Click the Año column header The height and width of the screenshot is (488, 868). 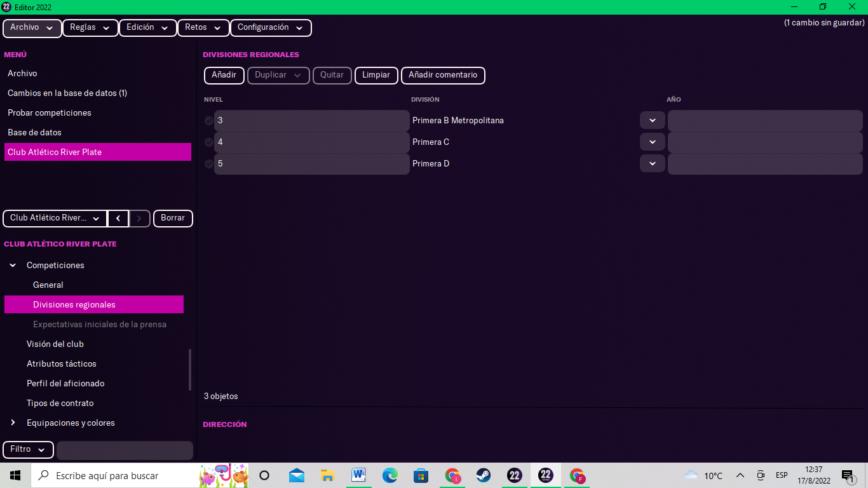(674, 100)
